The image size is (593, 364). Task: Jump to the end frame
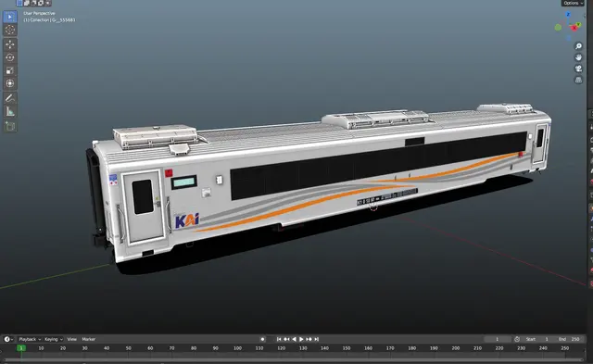[x=317, y=339]
